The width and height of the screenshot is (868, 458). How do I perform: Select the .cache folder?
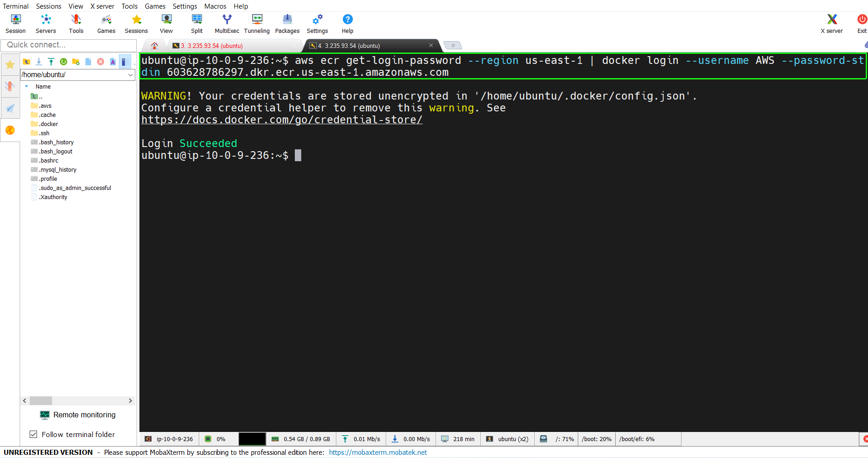pos(43,115)
